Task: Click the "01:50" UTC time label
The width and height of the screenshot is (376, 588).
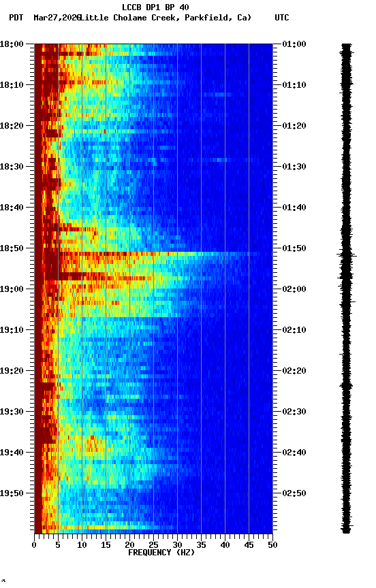Action: tap(294, 248)
